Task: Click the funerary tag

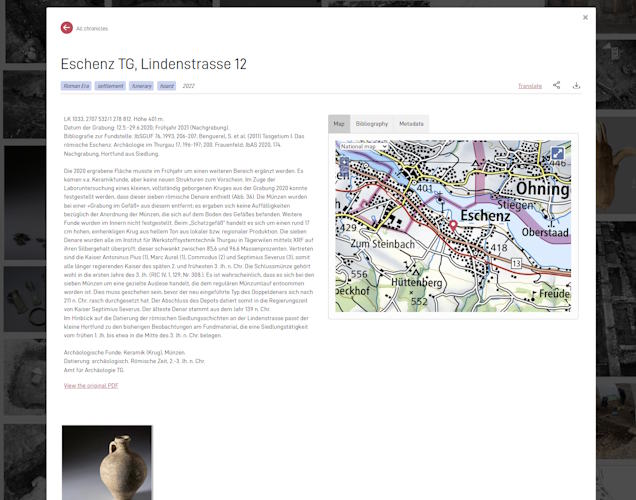Action: (141, 86)
